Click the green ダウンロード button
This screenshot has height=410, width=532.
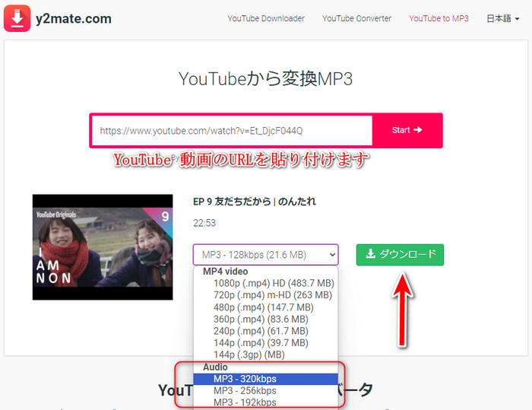(x=400, y=254)
